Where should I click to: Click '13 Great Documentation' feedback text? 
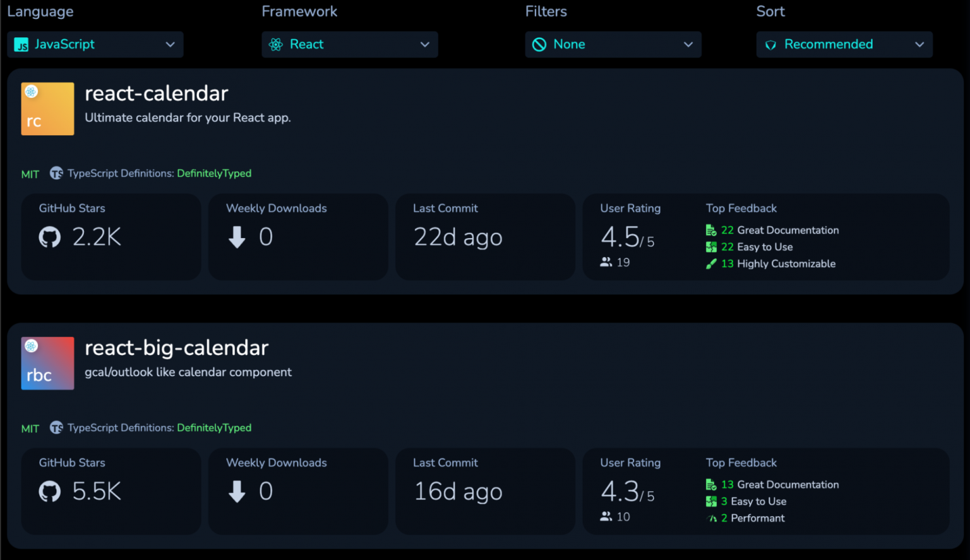pos(780,485)
